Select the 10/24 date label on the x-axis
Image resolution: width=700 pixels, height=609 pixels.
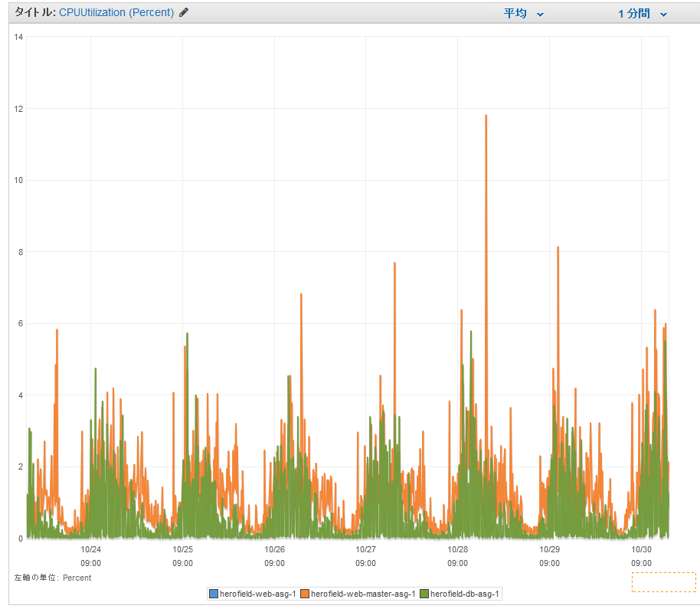tap(91, 549)
